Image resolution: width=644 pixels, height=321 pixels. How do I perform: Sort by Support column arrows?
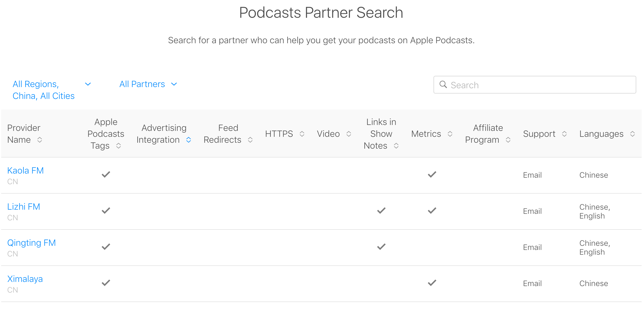point(564,134)
